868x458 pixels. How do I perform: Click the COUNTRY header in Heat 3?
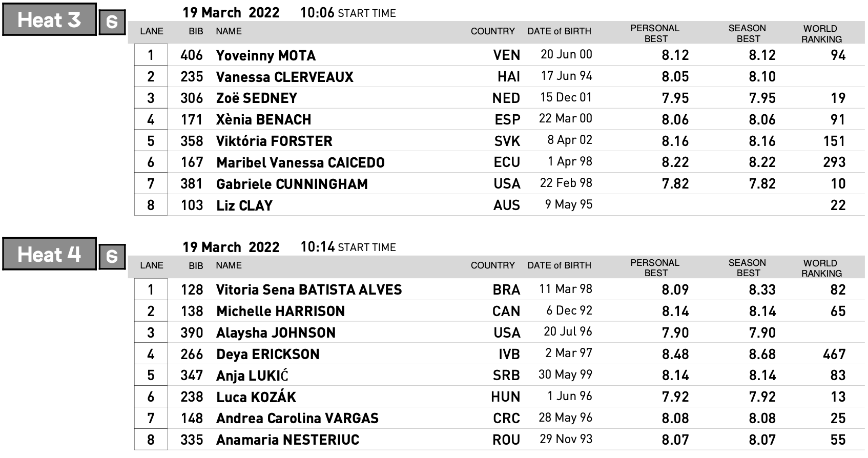point(492,31)
